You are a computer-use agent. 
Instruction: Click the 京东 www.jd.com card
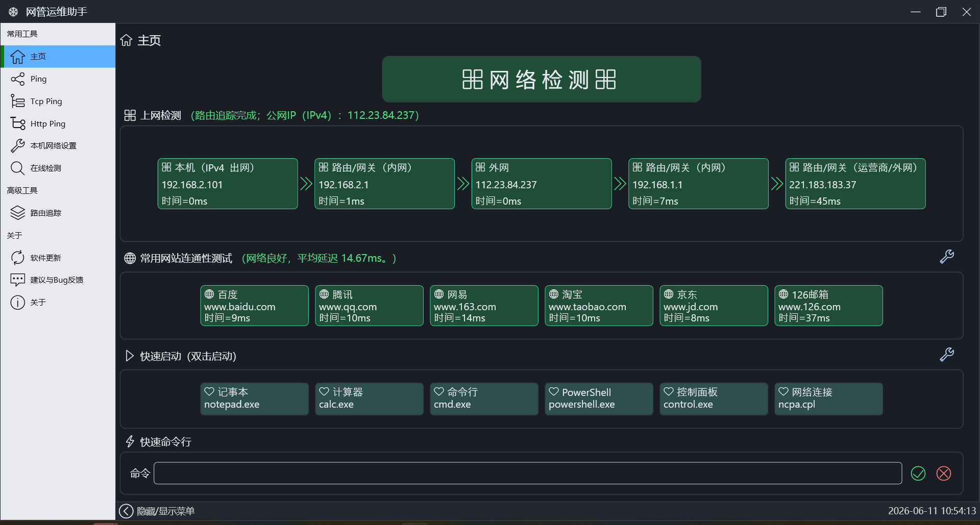coord(714,306)
